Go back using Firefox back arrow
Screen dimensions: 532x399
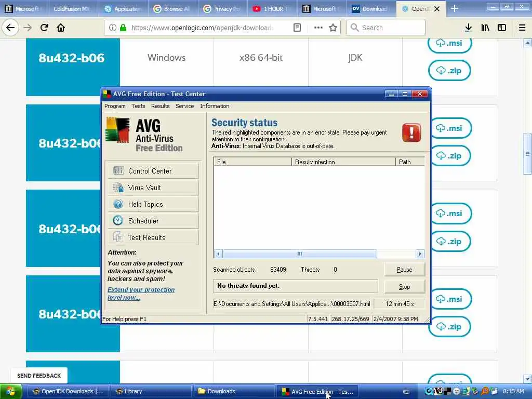[x=10, y=28]
